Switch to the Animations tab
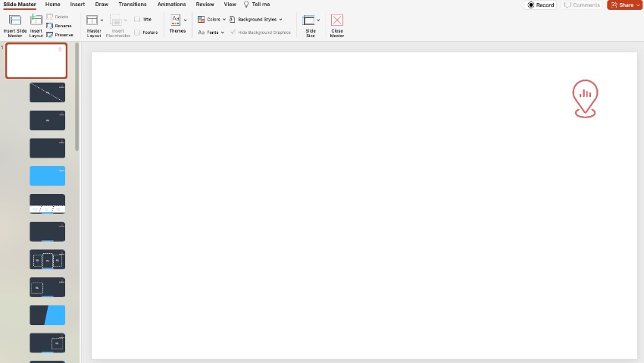The height and width of the screenshot is (363, 644). pos(171,4)
